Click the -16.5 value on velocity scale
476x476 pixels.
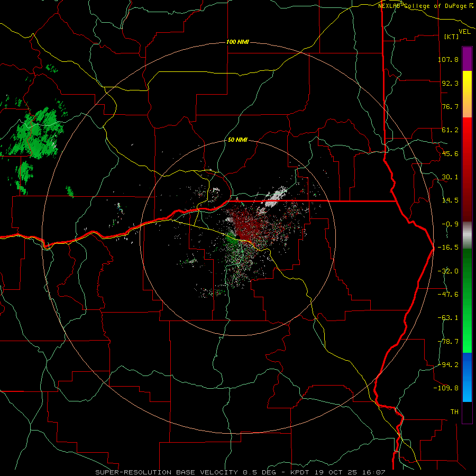(x=448, y=248)
